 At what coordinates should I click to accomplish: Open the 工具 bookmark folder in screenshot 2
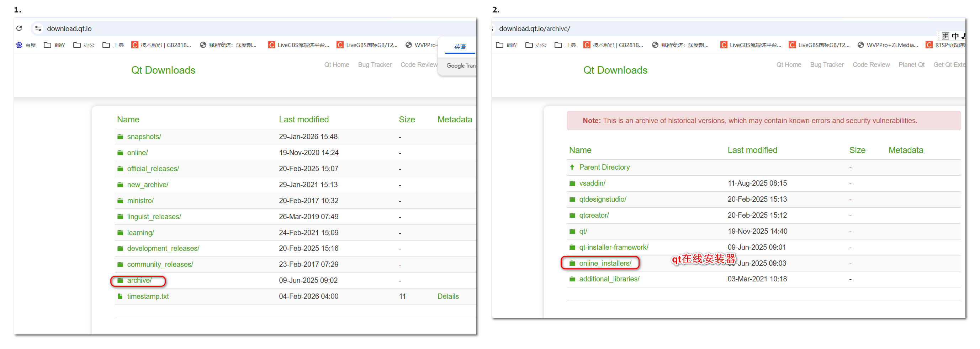point(565,45)
